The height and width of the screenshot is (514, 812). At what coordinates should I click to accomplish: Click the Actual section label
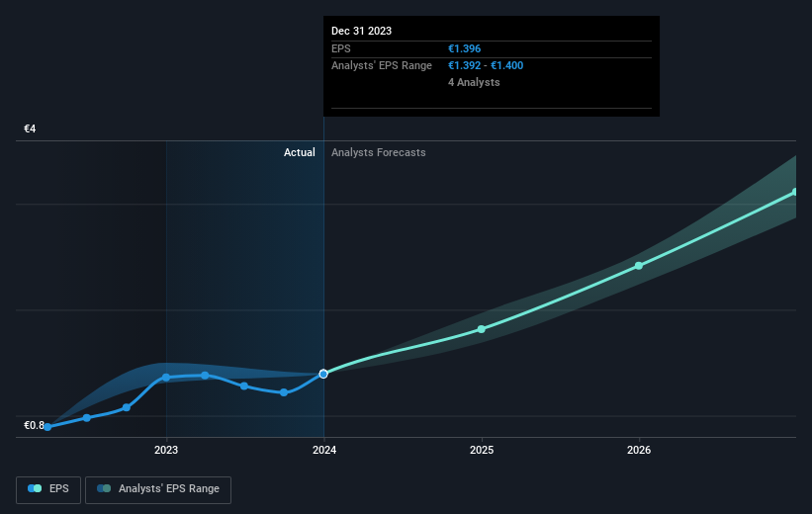tap(300, 152)
